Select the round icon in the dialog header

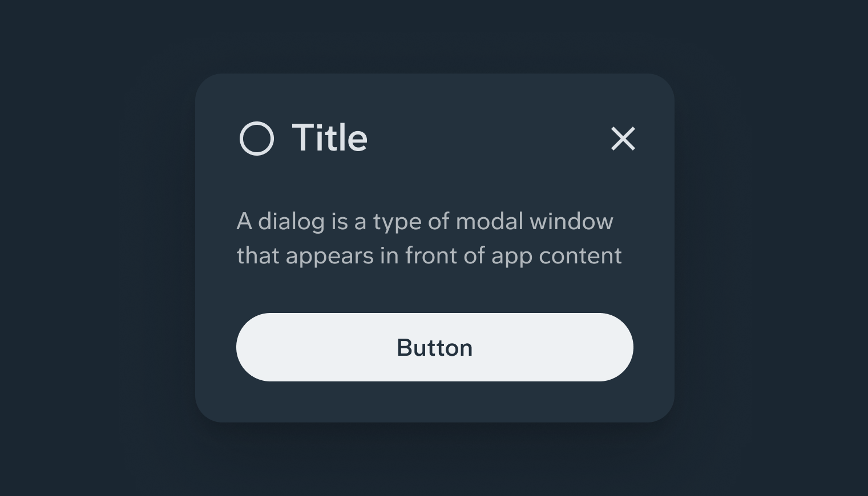256,138
